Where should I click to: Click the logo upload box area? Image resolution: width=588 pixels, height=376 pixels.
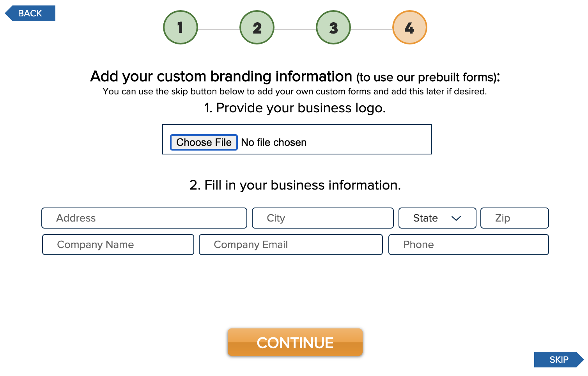coord(297,139)
